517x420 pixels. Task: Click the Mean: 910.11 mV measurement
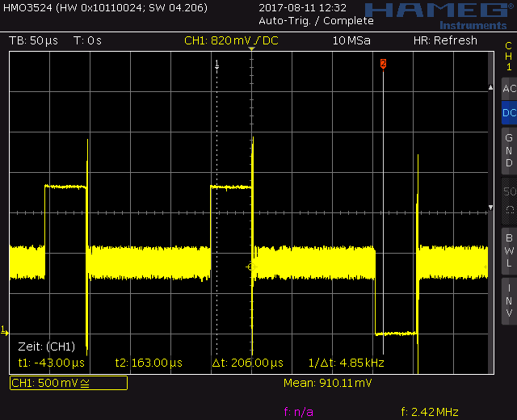click(x=328, y=383)
